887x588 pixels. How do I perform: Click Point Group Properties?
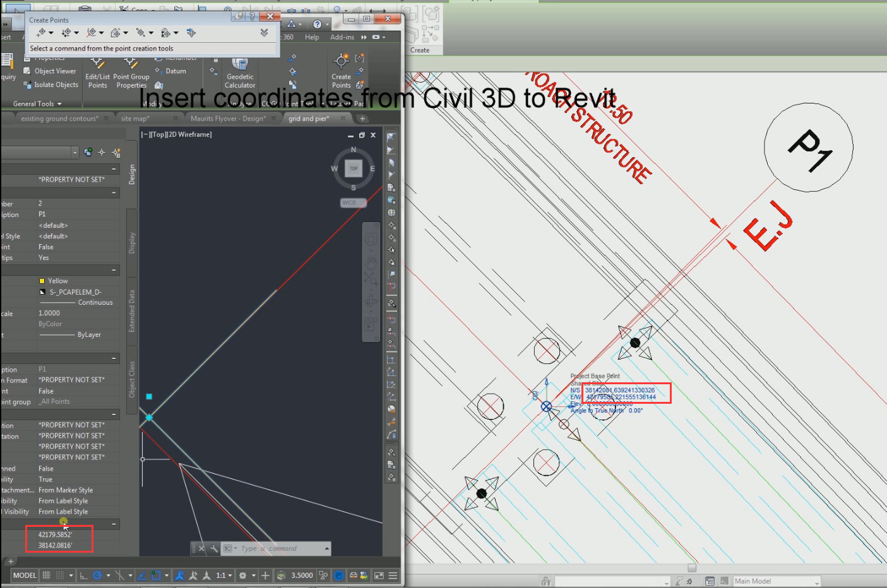point(131,71)
